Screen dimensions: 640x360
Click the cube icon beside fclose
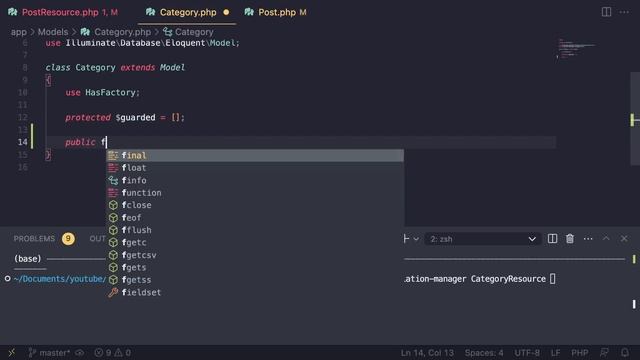tap(113, 205)
